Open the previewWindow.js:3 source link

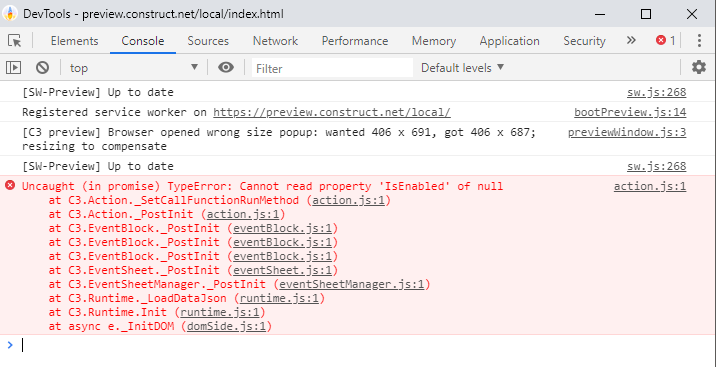[x=627, y=132]
